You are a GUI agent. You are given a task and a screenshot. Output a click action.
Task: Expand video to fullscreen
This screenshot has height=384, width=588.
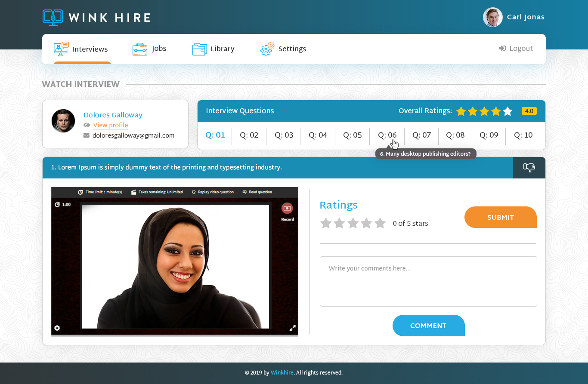(x=292, y=328)
